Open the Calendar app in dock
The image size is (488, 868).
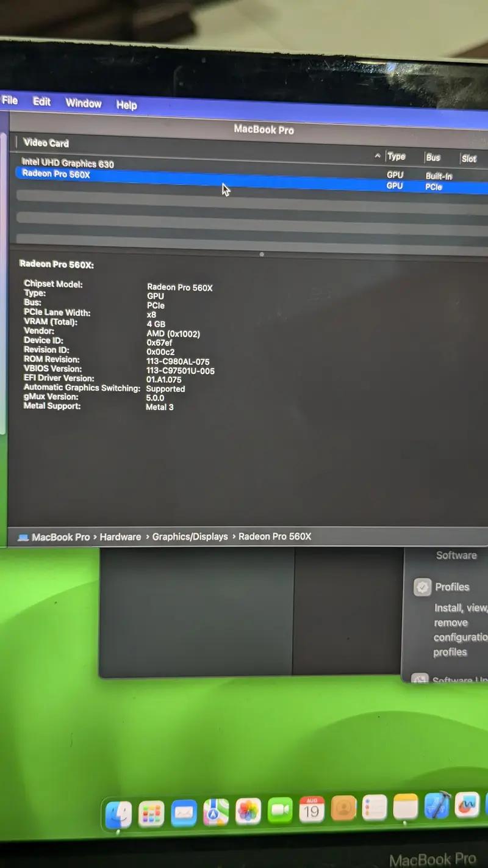pyautogui.click(x=312, y=809)
